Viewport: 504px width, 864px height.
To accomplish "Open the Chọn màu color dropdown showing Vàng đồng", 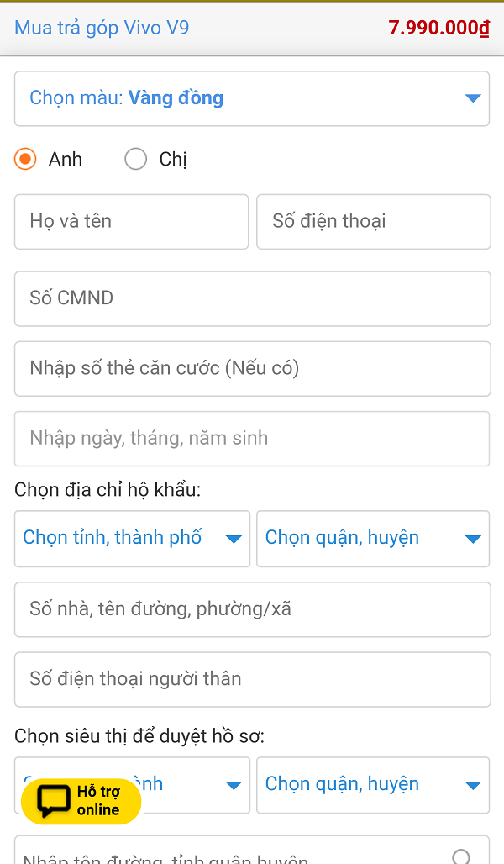I will point(252,97).
